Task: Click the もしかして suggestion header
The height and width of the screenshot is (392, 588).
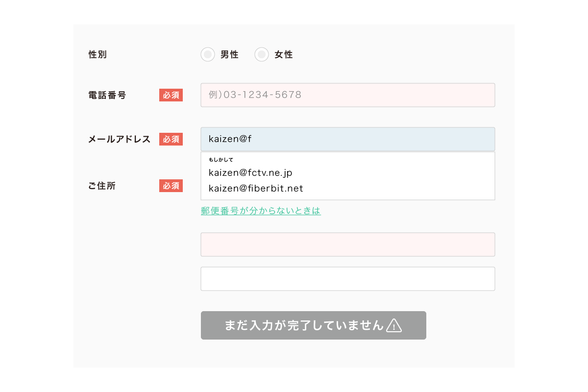Action: click(x=221, y=159)
